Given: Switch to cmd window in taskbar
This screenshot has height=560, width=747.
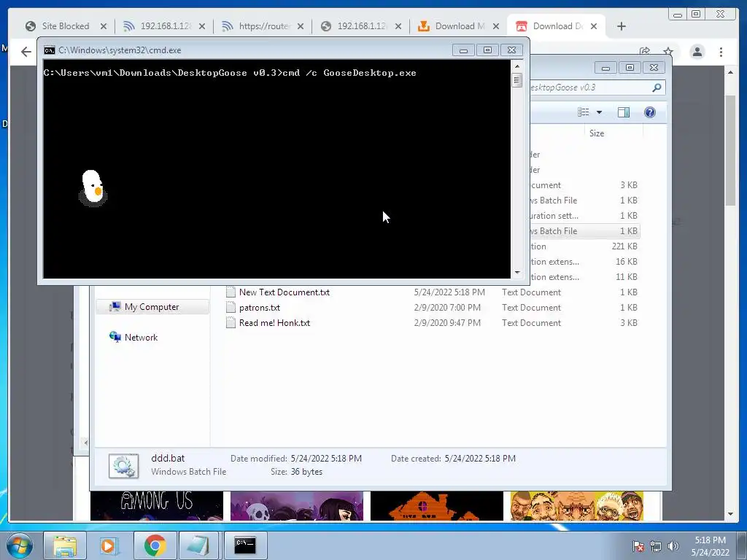Looking at the screenshot, I should pos(245,545).
